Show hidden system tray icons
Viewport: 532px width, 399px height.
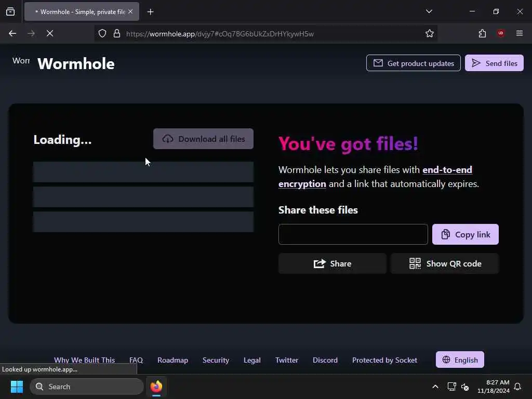435,387
